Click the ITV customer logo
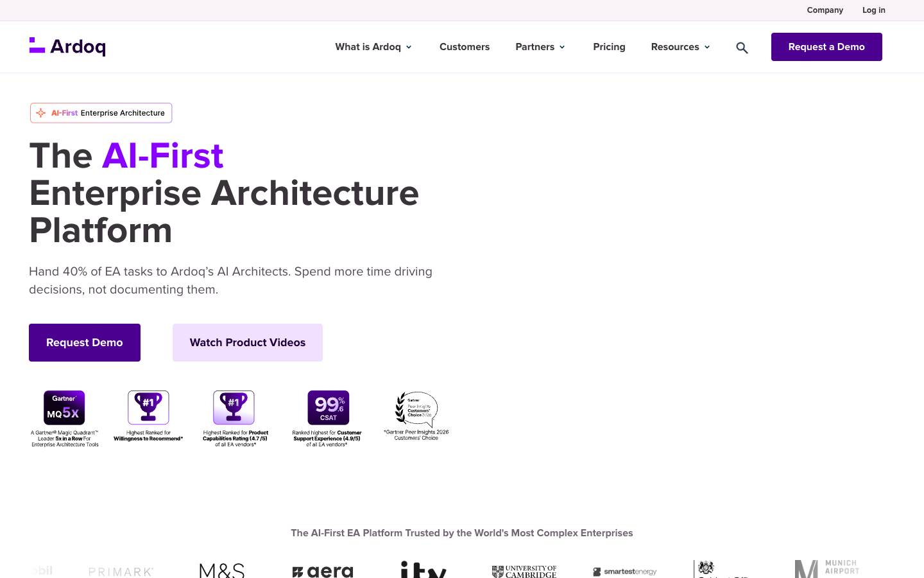 coord(424,570)
